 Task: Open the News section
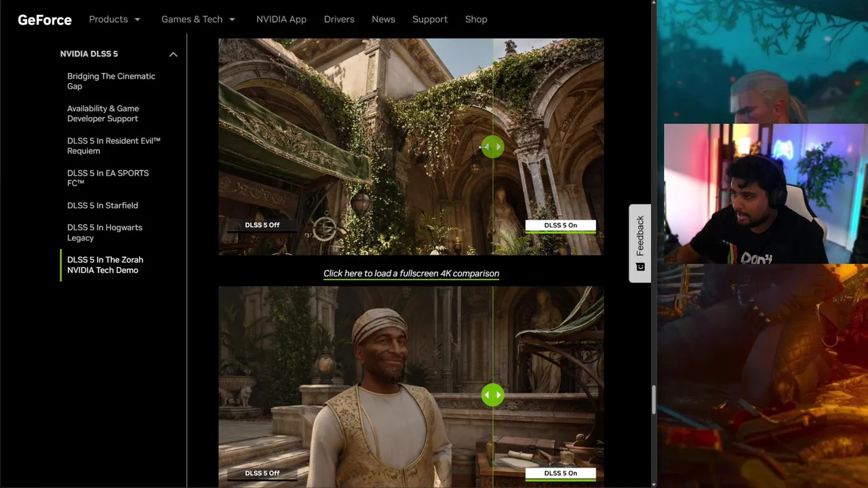(383, 19)
